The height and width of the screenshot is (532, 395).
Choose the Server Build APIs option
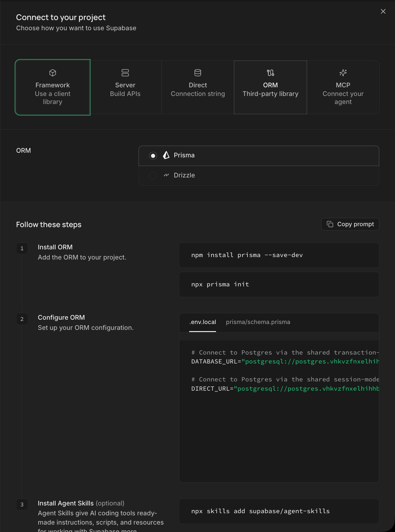[x=125, y=87]
